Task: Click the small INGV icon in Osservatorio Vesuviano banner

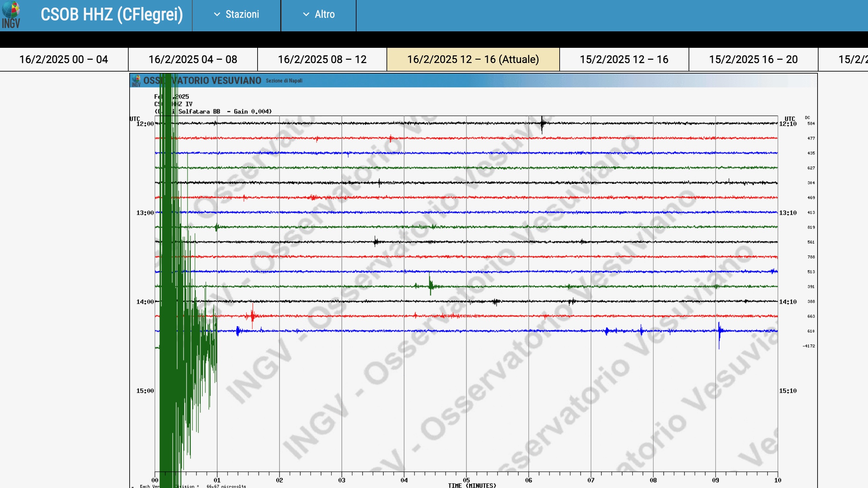Action: tap(136, 81)
